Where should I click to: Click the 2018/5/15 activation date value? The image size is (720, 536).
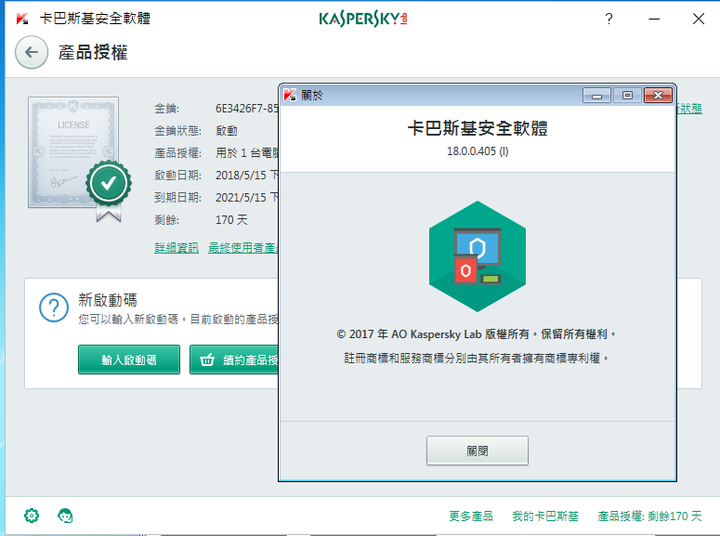point(247,175)
